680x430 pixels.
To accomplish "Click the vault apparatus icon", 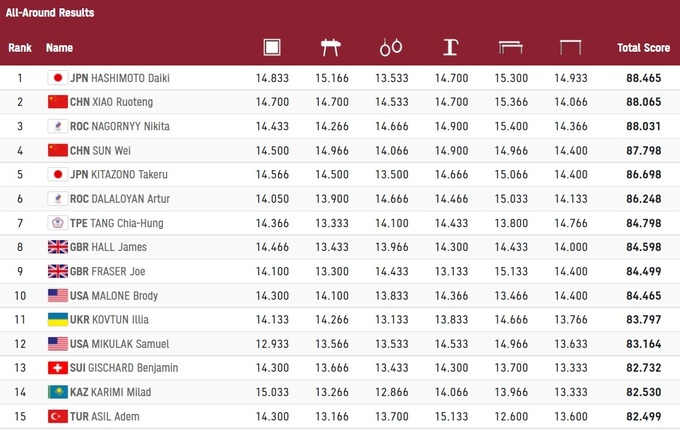I will pos(450,47).
